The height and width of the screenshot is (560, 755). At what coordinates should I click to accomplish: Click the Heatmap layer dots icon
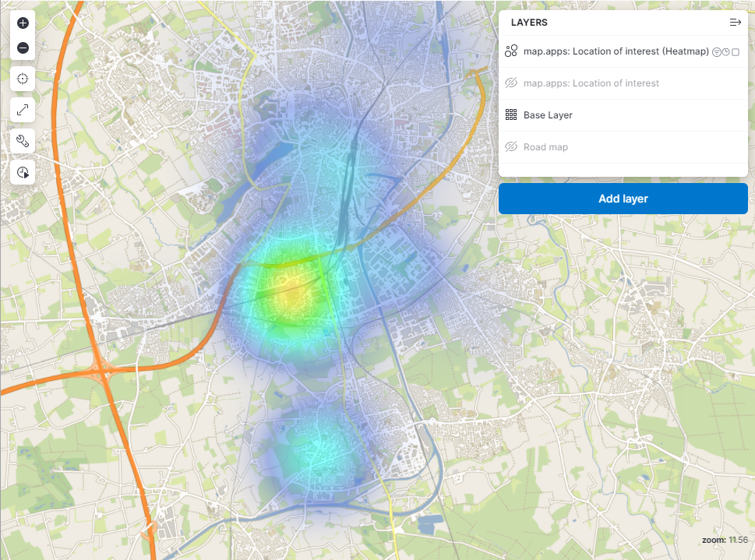(511, 51)
